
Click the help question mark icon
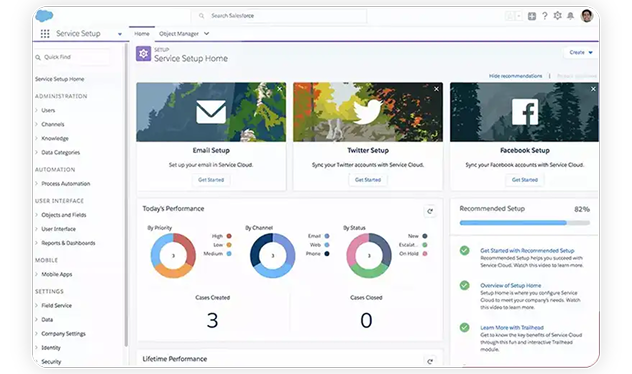[x=545, y=16]
